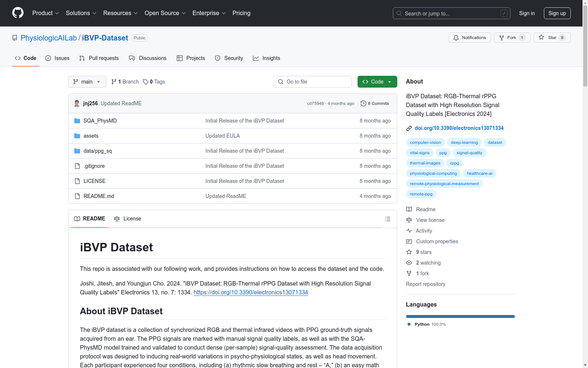Click the README.md file icon
588x368 pixels.
[77, 196]
